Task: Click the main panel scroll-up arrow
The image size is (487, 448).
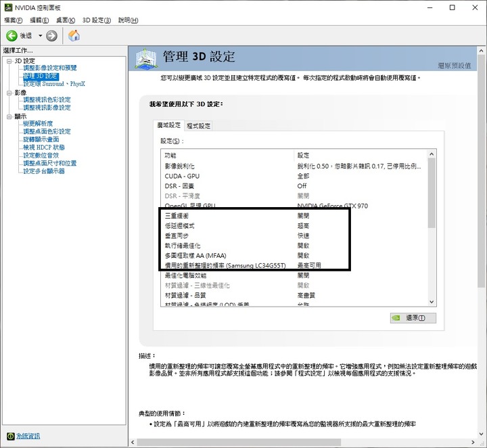Action: tap(481, 50)
